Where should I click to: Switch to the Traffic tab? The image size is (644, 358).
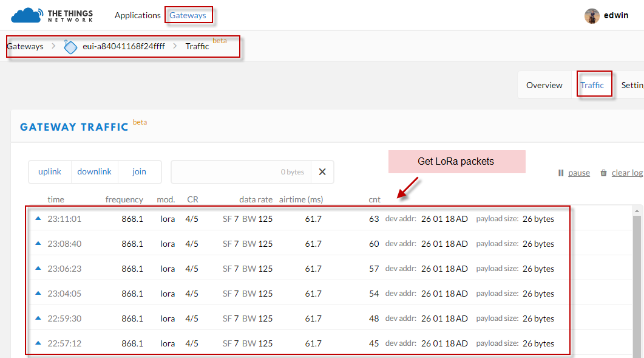pos(592,85)
